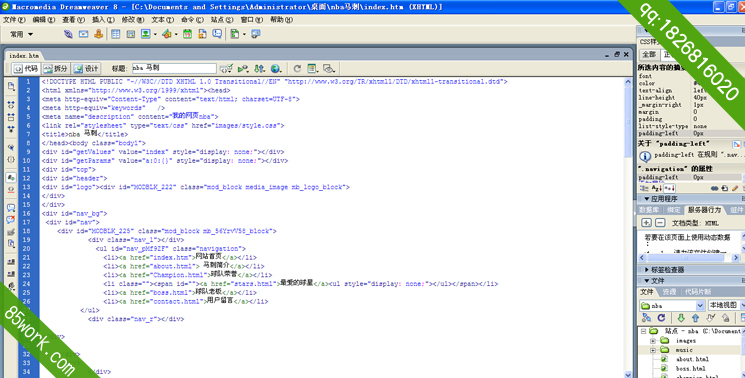Remove comment icon in coding toolbar
Screen dimensions: 745x378
pyautogui.click(x=11, y=220)
